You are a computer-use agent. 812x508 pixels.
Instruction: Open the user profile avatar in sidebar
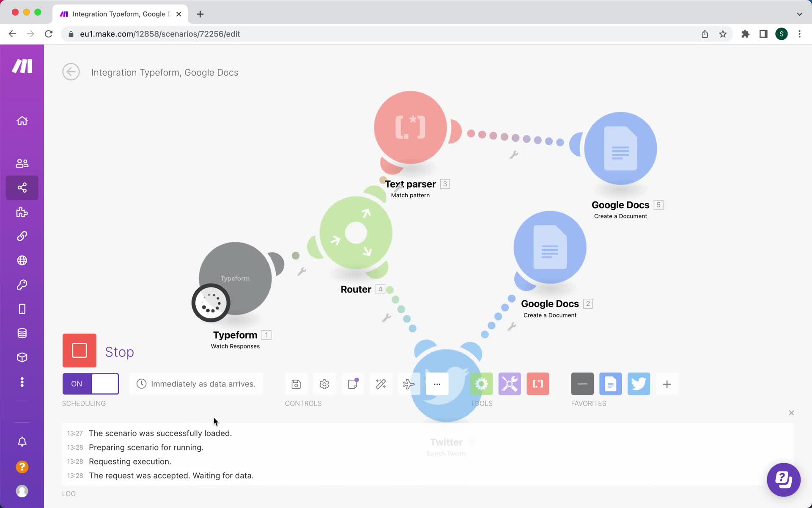[x=22, y=491]
